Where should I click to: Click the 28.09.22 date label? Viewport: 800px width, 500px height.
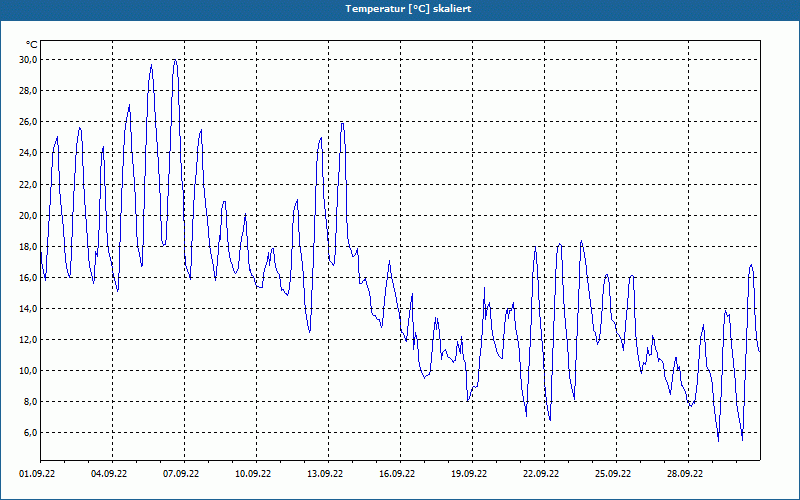click(685, 474)
